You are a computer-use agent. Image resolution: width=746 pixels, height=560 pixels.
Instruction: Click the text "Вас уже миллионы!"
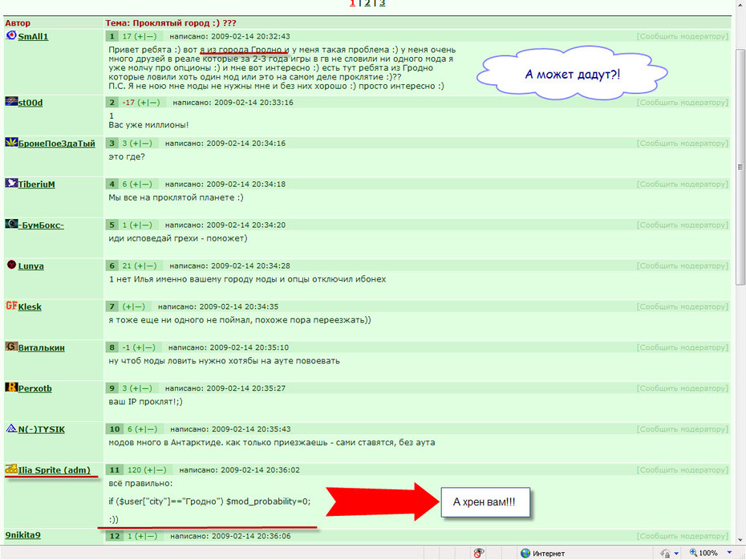coord(148,125)
